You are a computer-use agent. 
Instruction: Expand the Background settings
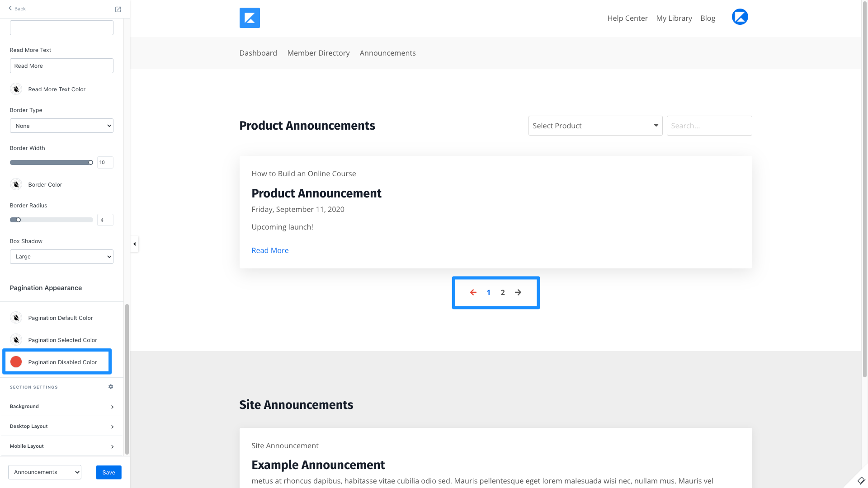point(61,406)
